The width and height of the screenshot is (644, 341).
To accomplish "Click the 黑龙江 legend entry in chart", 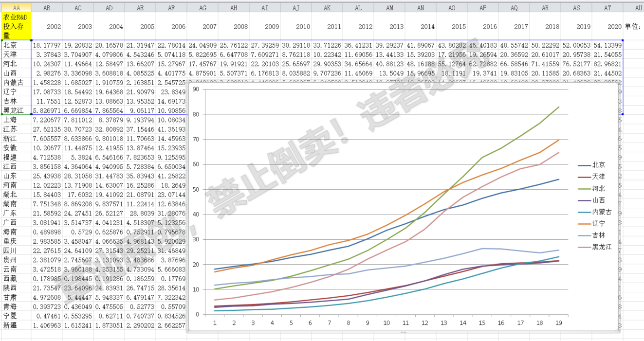I will [595, 247].
